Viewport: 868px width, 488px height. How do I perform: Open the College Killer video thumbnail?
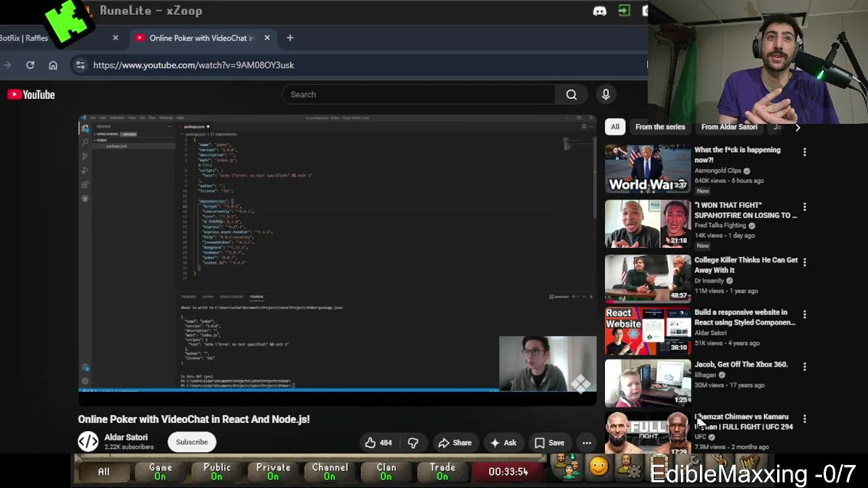coord(648,278)
